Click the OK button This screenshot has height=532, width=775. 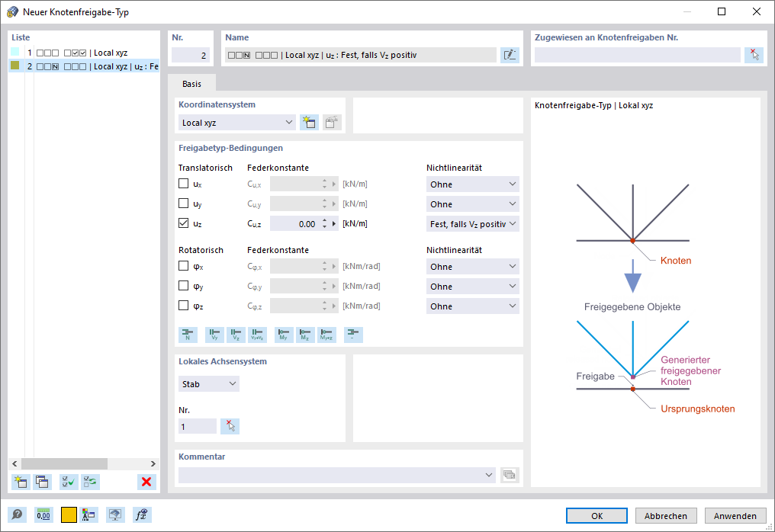[597, 516]
